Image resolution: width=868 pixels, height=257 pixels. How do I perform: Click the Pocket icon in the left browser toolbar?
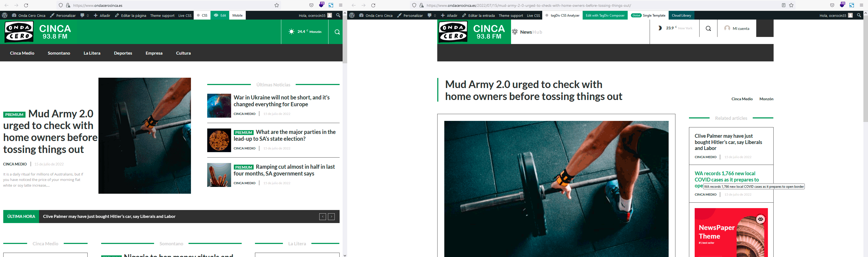311,5
